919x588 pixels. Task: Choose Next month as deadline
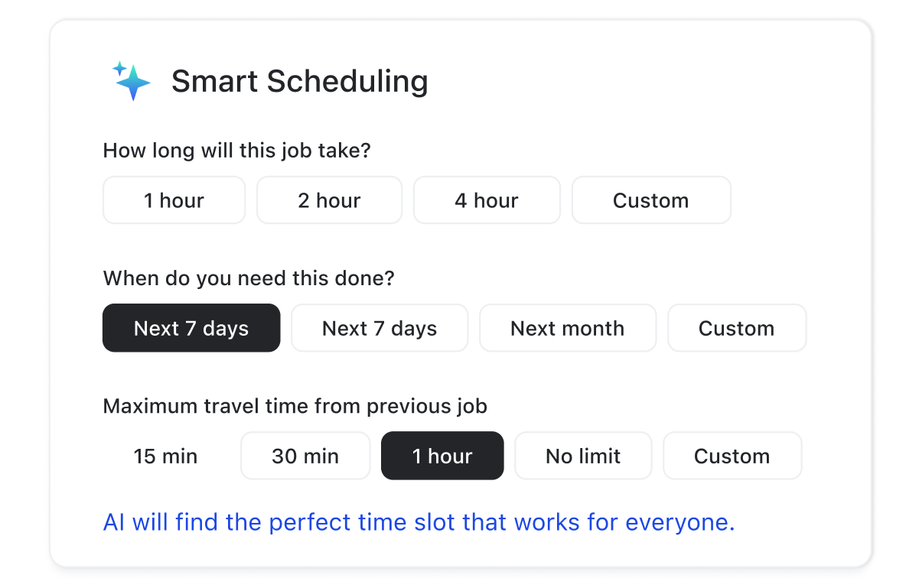[568, 328]
